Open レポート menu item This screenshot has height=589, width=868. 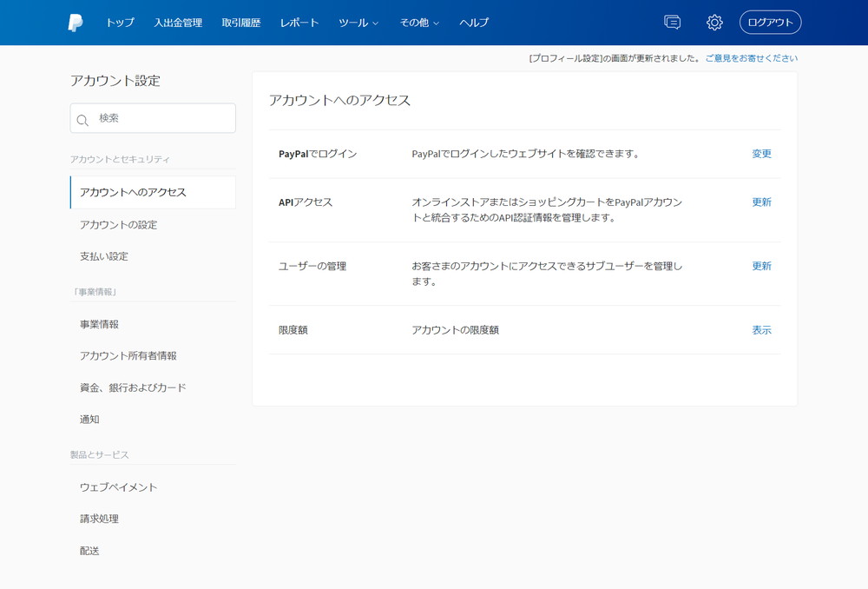pos(299,23)
